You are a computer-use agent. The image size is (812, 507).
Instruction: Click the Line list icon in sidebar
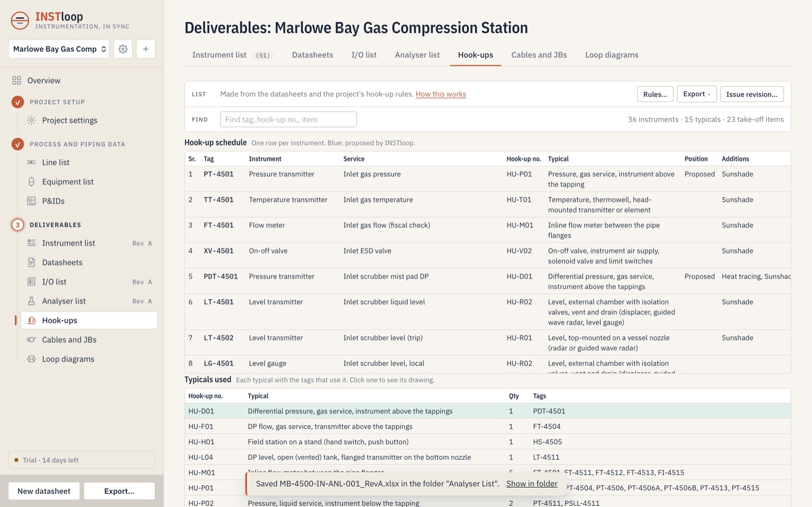coord(31,162)
